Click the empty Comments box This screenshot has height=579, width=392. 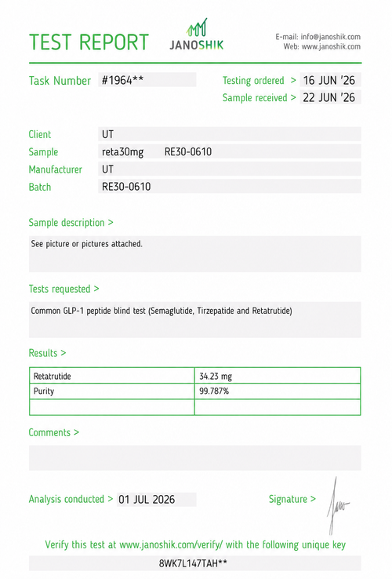[x=195, y=458]
